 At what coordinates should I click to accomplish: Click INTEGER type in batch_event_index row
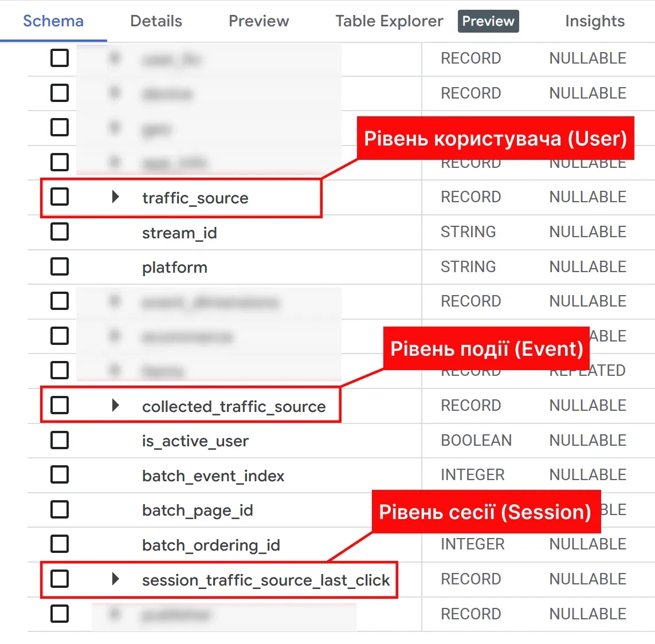(473, 475)
